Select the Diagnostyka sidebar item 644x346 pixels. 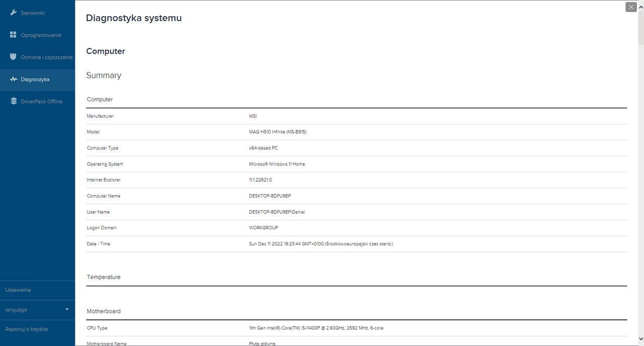coord(35,79)
